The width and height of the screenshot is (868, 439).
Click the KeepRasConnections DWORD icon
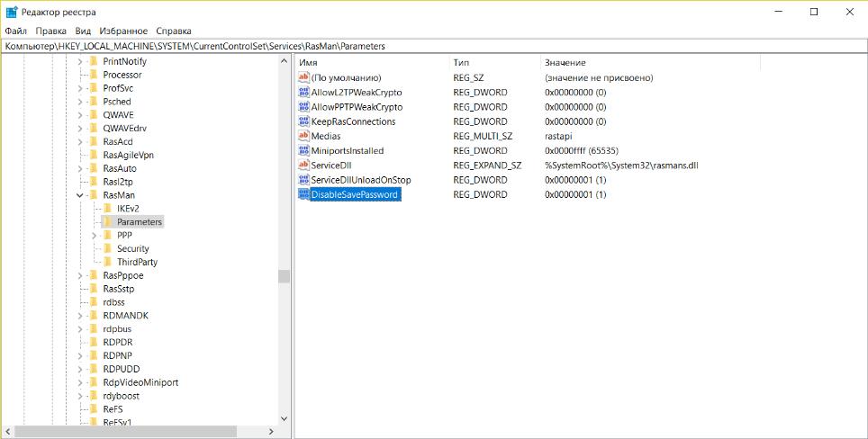(x=303, y=121)
